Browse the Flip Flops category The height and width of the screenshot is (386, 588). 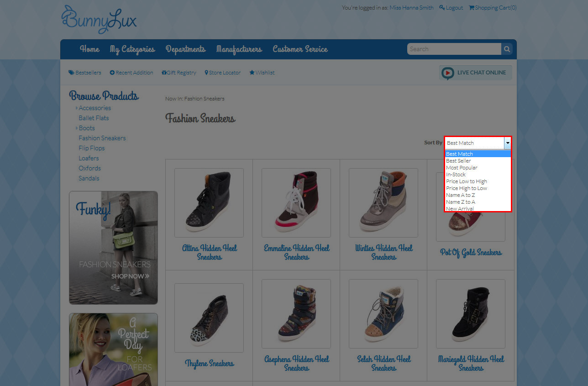(x=92, y=148)
